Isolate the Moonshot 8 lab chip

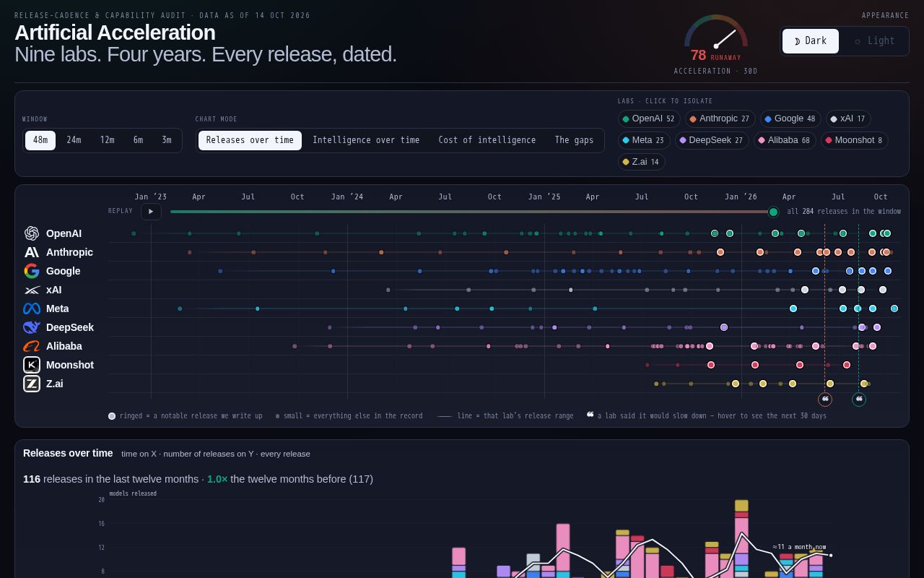pyautogui.click(x=854, y=140)
